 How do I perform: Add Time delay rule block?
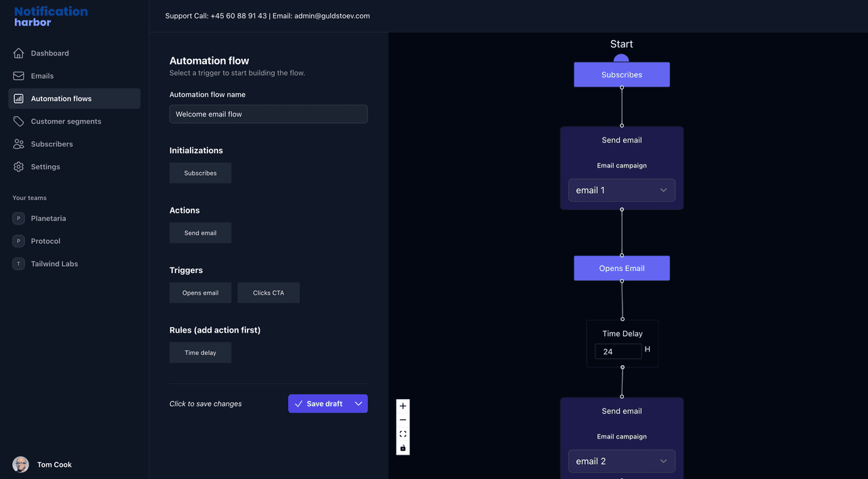[x=200, y=353]
